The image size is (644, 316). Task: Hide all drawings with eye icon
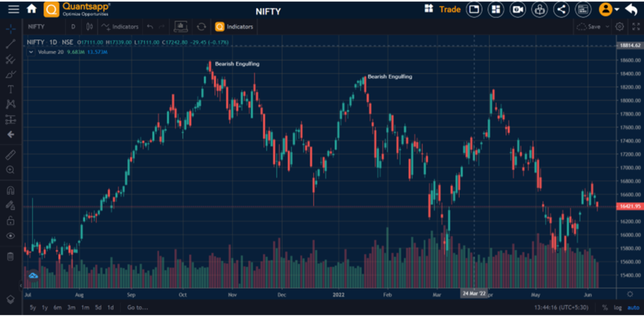11,236
